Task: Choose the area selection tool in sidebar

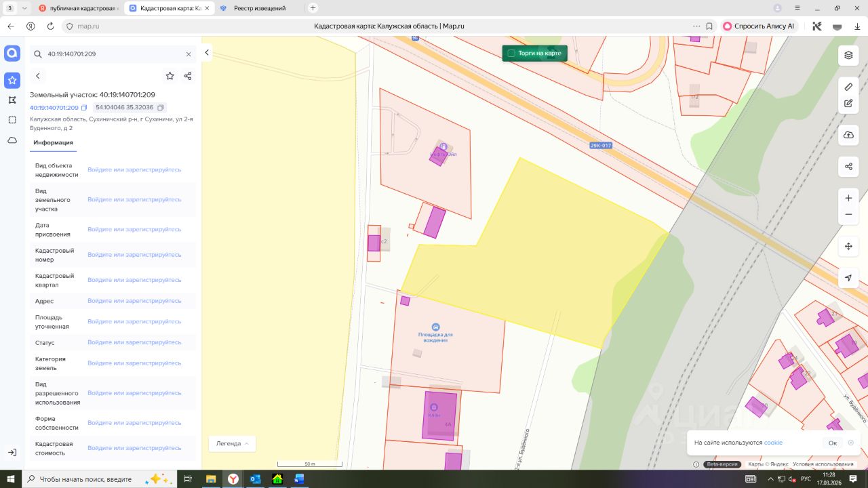Action: (x=12, y=120)
